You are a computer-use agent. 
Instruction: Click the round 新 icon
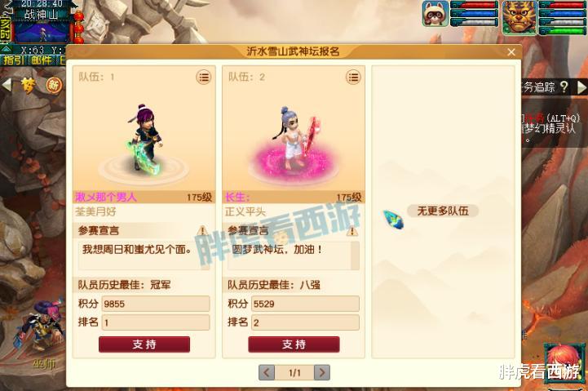pos(54,85)
